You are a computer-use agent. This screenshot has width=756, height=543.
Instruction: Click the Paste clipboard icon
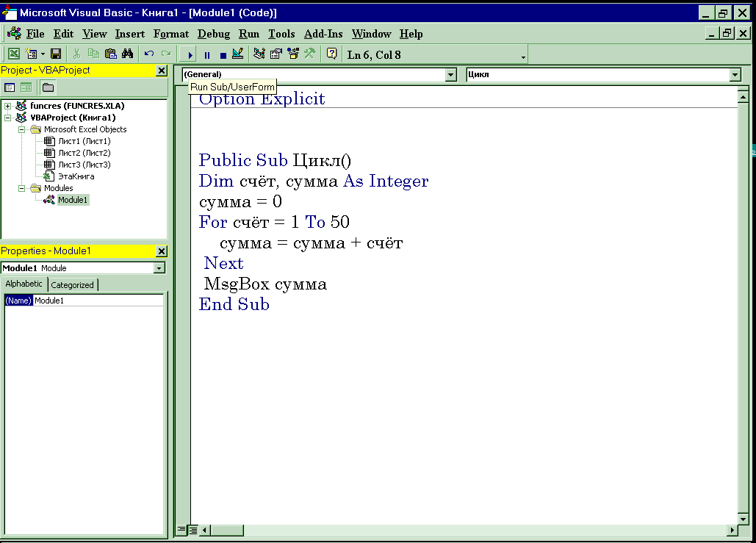point(111,54)
